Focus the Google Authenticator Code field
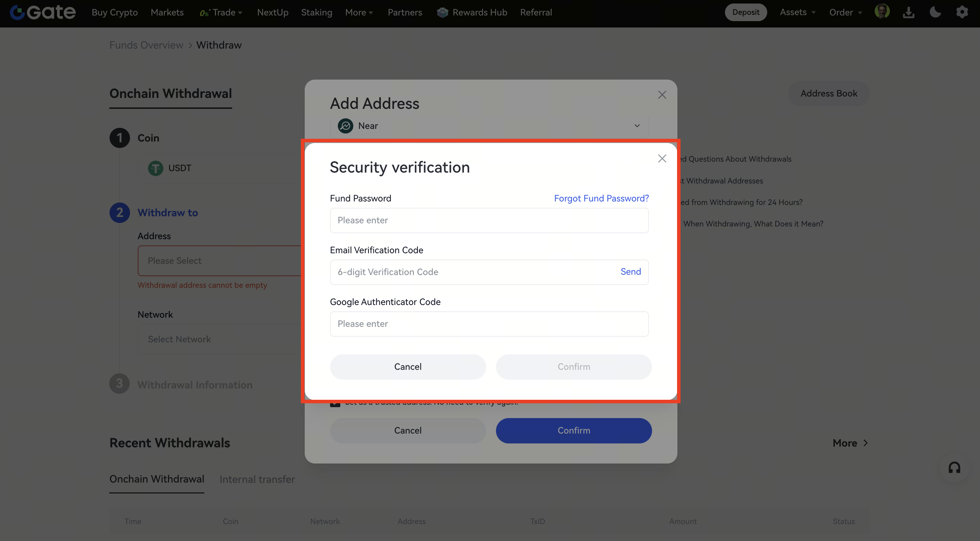Screen dimensions: 980x541 (489, 324)
